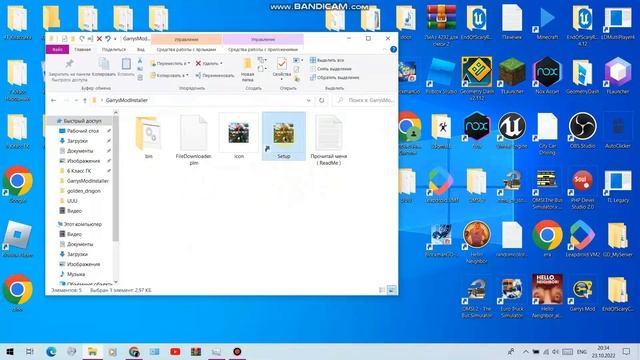Viewport: 640px width, 360px height.
Task: Open the OBS Studio desktop shortcut
Action: [x=582, y=130]
